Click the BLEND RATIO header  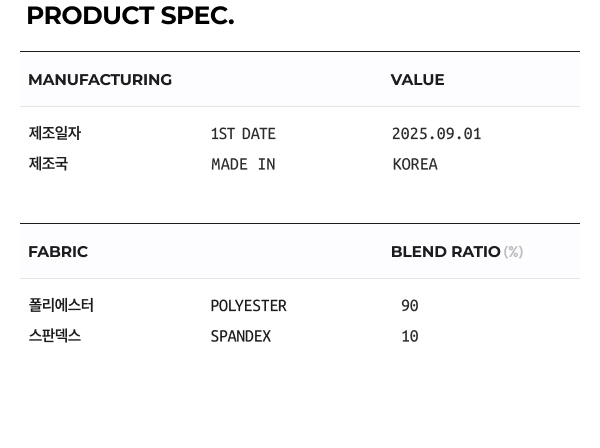(x=445, y=252)
